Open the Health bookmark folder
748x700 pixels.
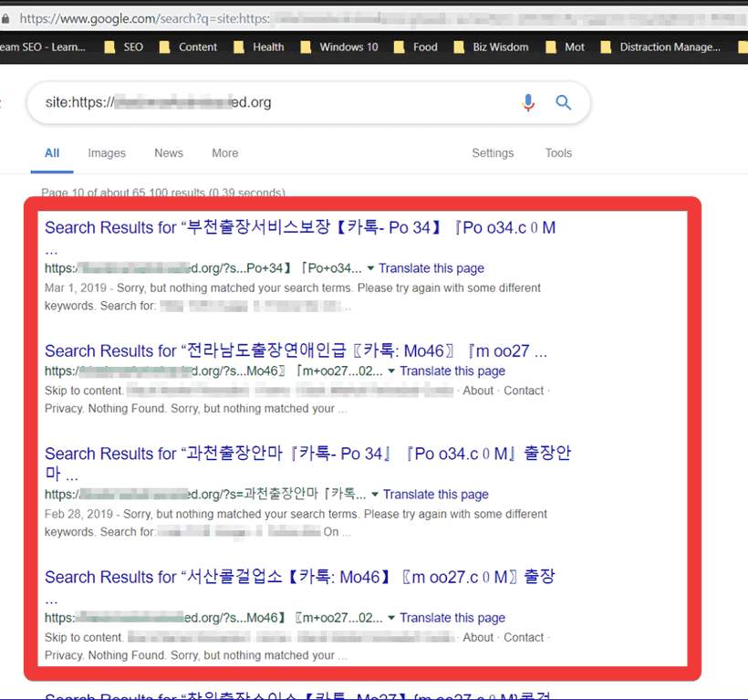pos(258,47)
